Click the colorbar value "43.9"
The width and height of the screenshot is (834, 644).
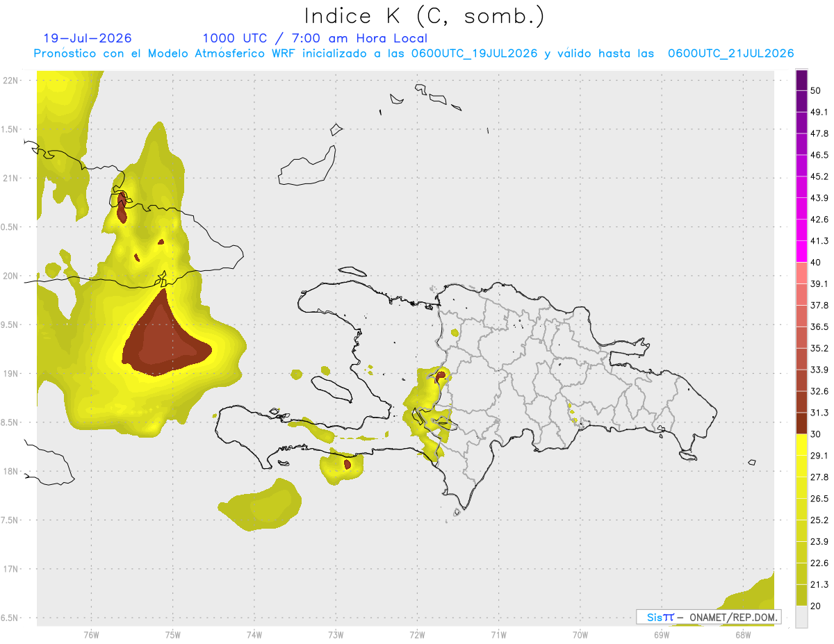coord(819,198)
